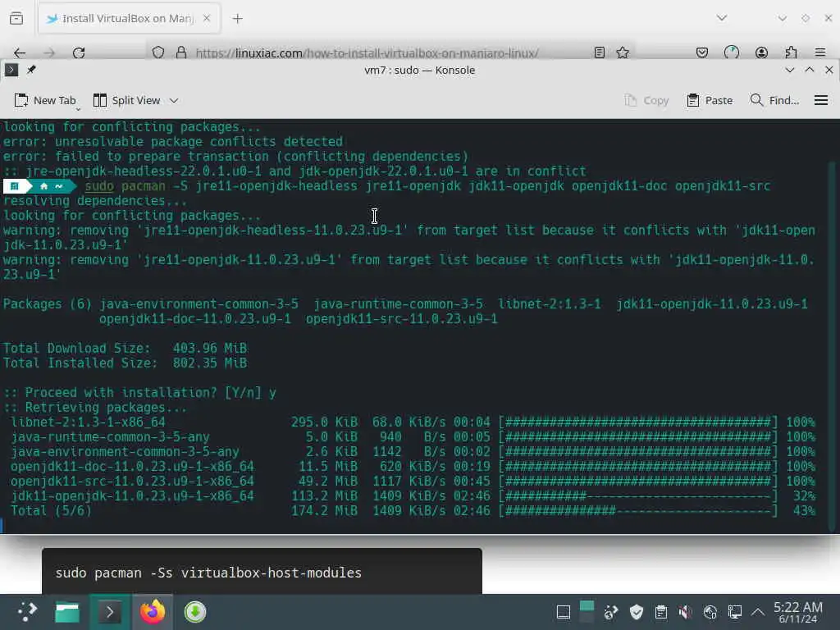Open the network tray icon
The width and height of the screenshot is (840, 630).
(734, 612)
